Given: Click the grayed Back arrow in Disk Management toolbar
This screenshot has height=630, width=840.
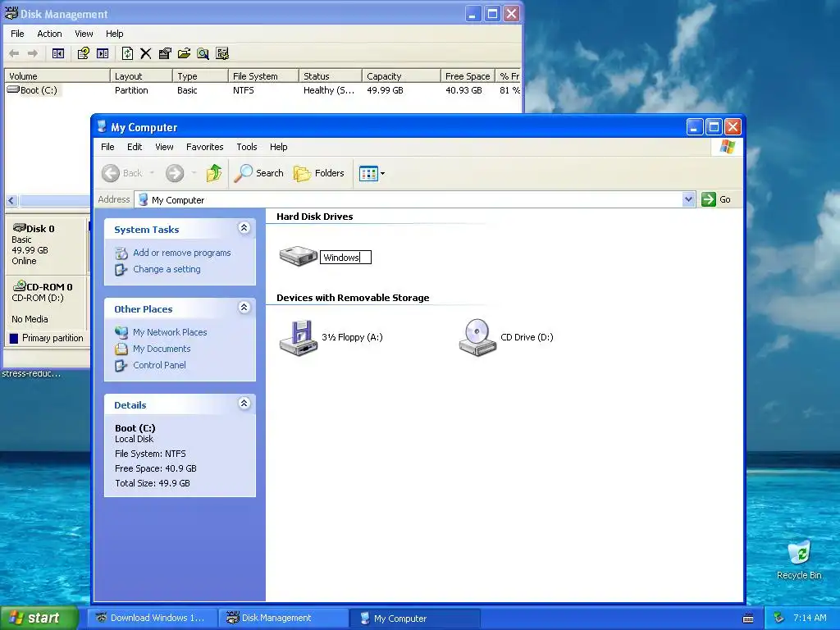Looking at the screenshot, I should [x=15, y=53].
